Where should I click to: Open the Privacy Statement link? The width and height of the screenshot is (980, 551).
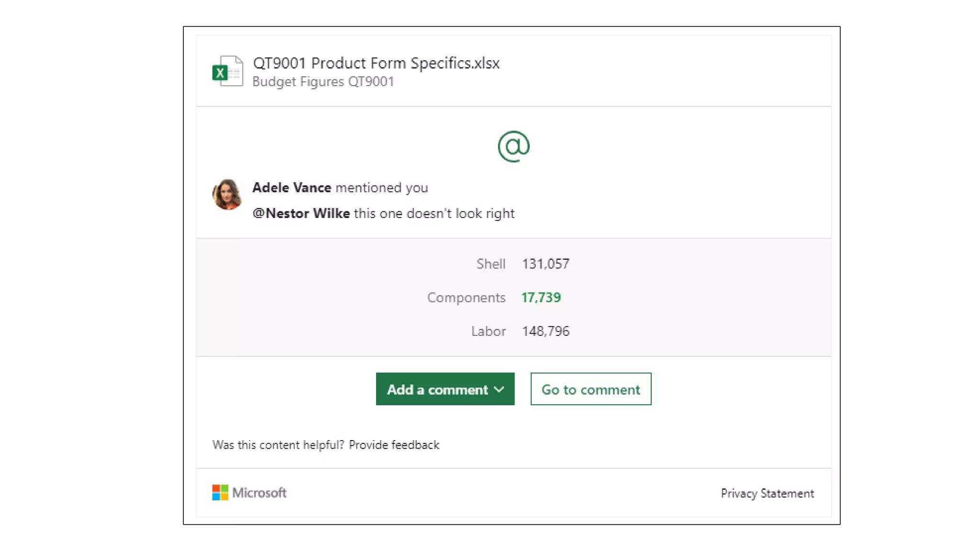(x=767, y=493)
